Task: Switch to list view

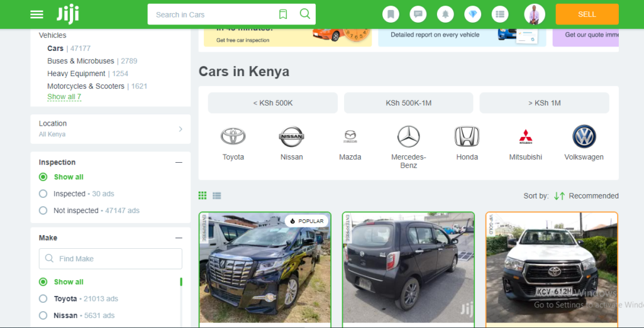Action: point(217,196)
